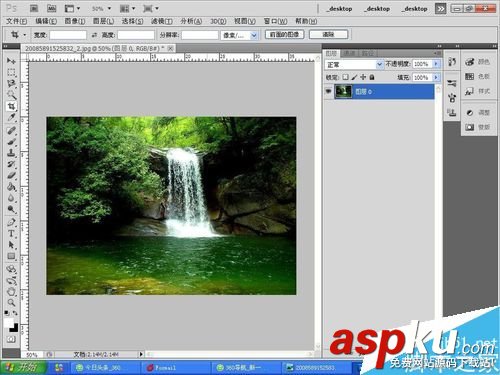Open the resolution units dropdown (像素/...)
Screen dimensions: 500x375
coord(239,35)
